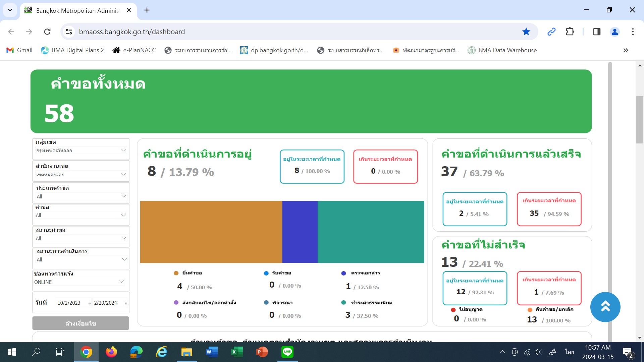Image resolution: width=644 pixels, height=362 pixels.
Task: Open the LINE app from taskbar
Action: tap(287, 352)
